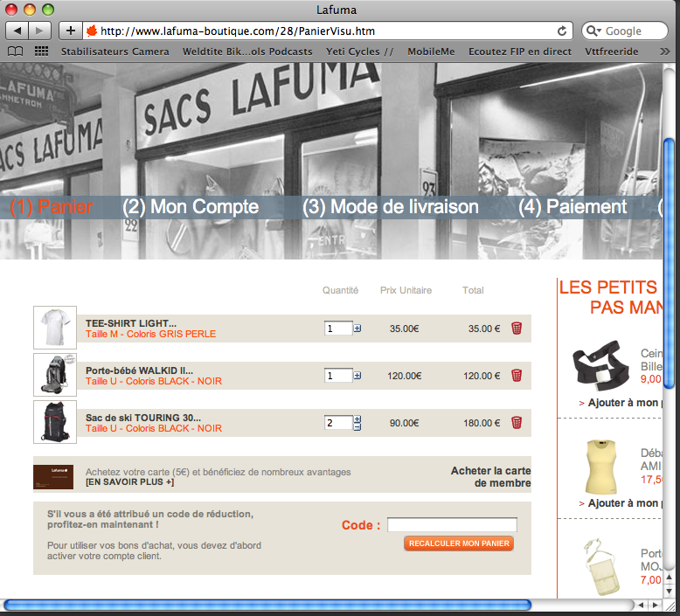Open the Sac de ski TOURING thumbnail

pos(55,422)
